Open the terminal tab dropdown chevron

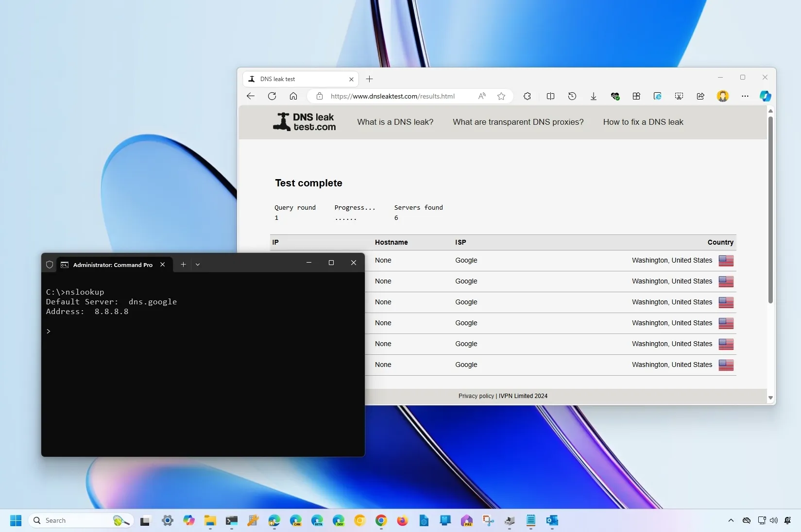click(198, 265)
